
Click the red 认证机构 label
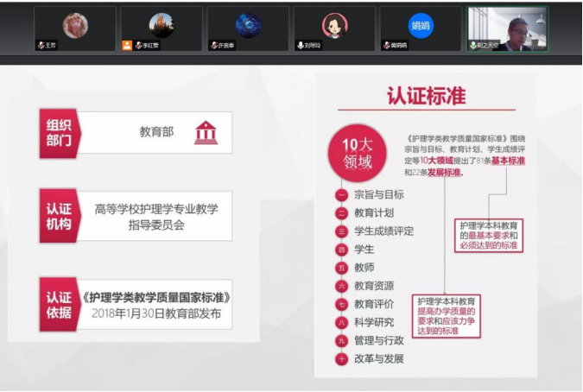[59, 217]
